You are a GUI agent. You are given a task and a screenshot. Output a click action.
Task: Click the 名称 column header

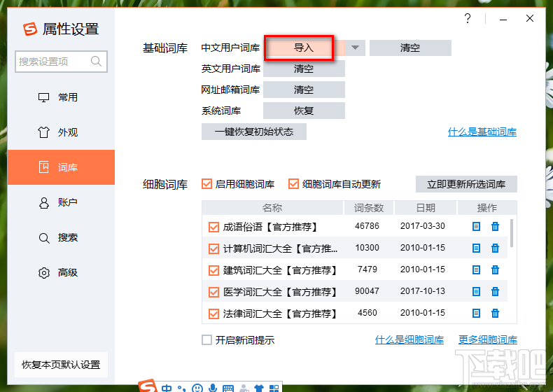pos(272,208)
